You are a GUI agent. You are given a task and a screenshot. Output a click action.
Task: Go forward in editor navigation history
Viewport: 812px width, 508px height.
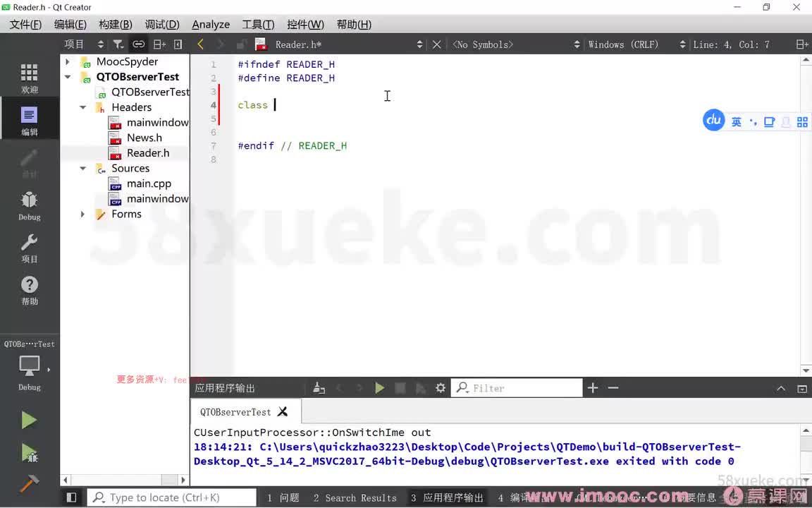(221, 44)
